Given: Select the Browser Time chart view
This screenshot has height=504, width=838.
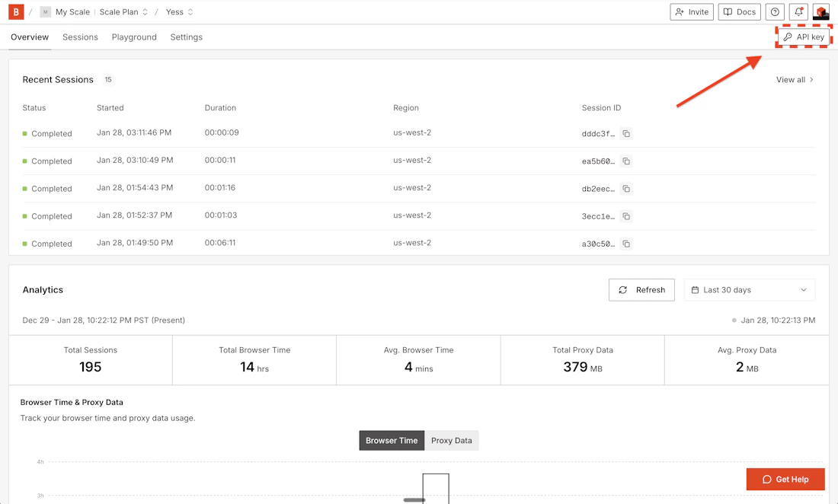Looking at the screenshot, I should tap(392, 440).
